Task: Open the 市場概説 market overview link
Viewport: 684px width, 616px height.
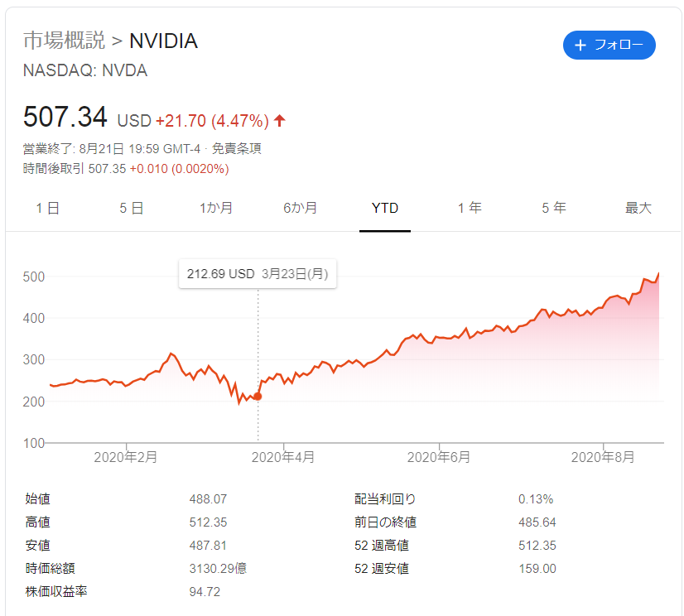Action: 65,41
